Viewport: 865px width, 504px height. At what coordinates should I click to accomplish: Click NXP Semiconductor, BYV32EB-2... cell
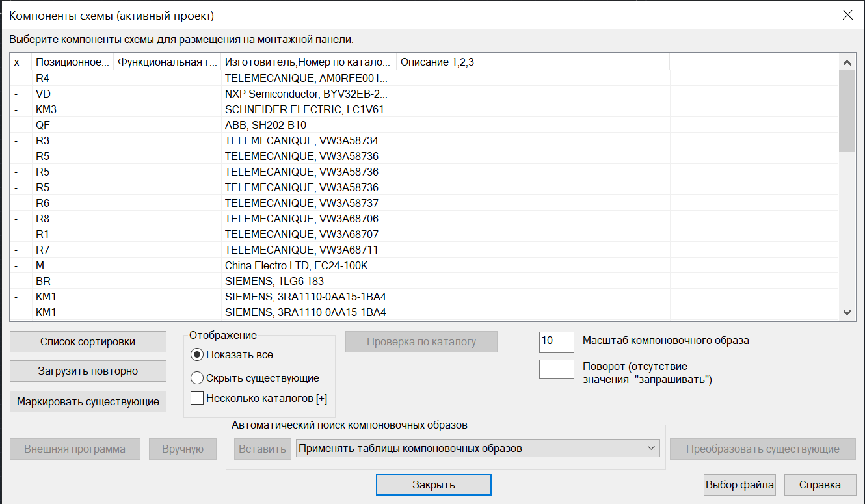click(x=309, y=94)
